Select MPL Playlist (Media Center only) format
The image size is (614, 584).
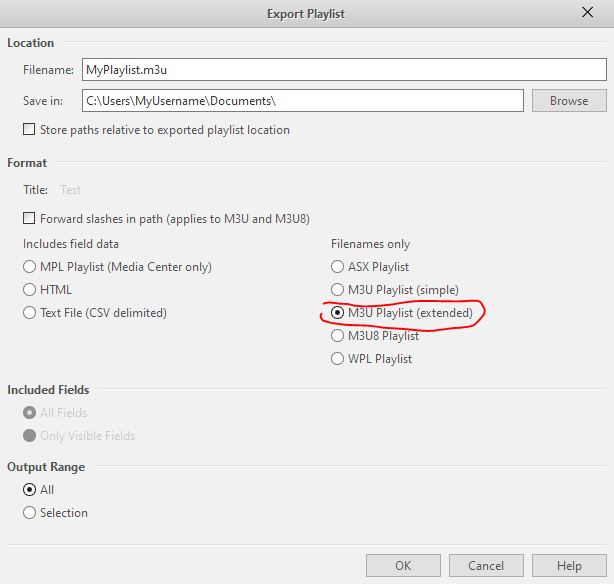(x=29, y=267)
